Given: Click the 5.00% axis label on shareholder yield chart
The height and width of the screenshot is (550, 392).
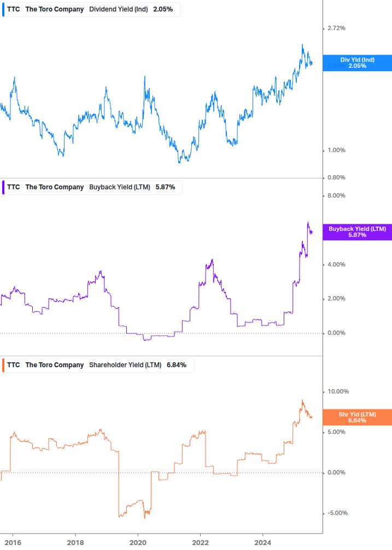Looking at the screenshot, I should pos(336,432).
